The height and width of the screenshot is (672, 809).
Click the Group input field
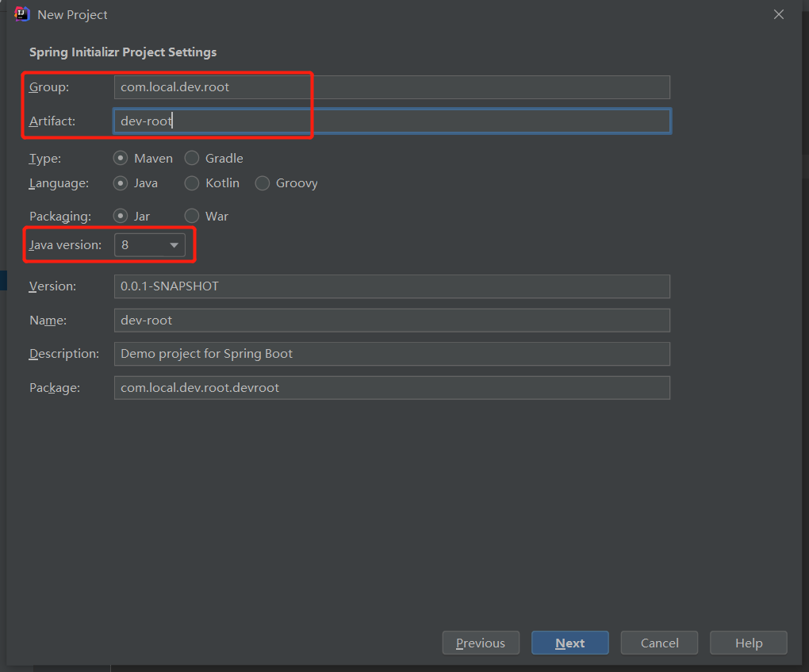tap(392, 87)
